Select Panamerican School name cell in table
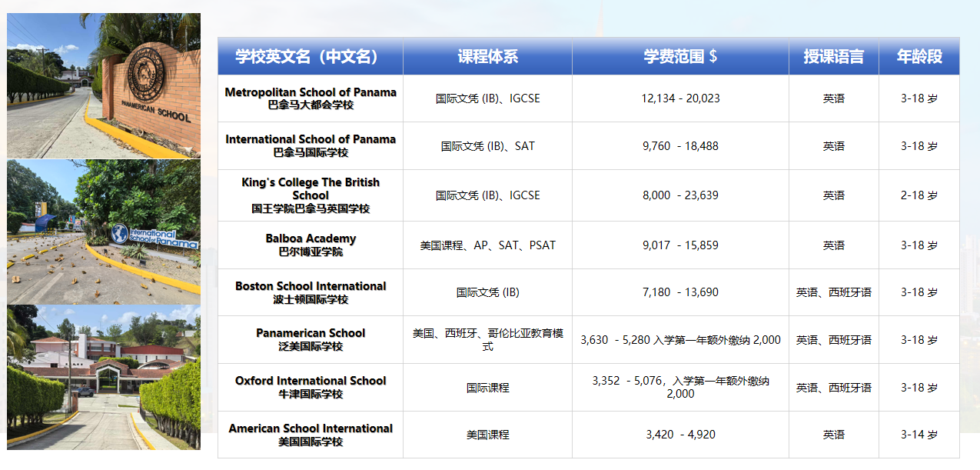The image size is (980, 470). pyautogui.click(x=311, y=339)
